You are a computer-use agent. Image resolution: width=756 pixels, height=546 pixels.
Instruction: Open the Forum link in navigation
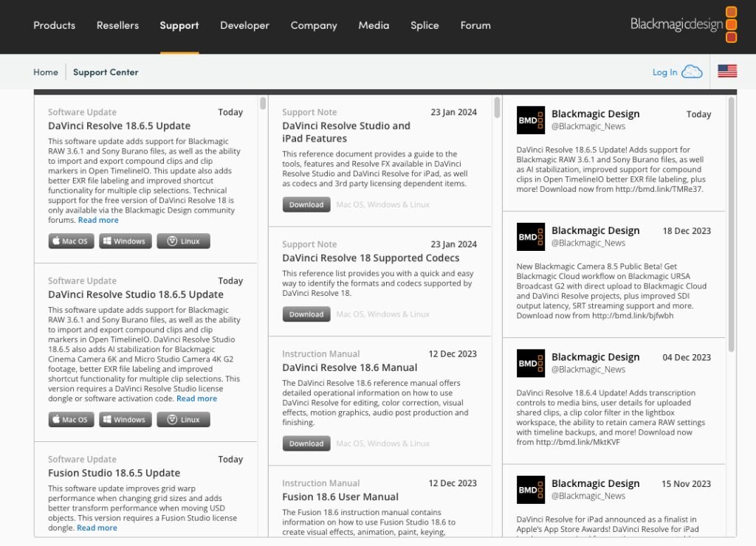(475, 25)
